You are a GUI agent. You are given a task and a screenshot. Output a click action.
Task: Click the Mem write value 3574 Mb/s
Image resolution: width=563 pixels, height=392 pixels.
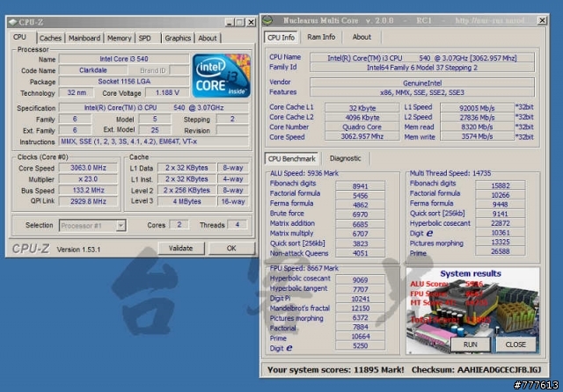(477, 136)
